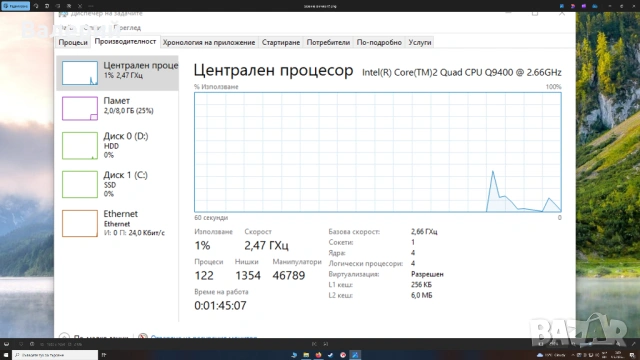Open the Услуги tab
The width and height of the screenshot is (640, 360).
(420, 42)
